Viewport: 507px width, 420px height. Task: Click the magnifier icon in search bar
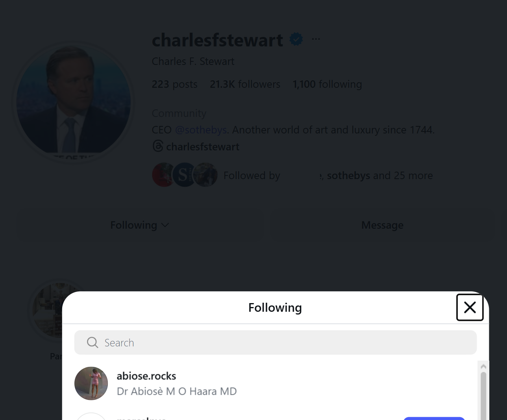point(93,342)
